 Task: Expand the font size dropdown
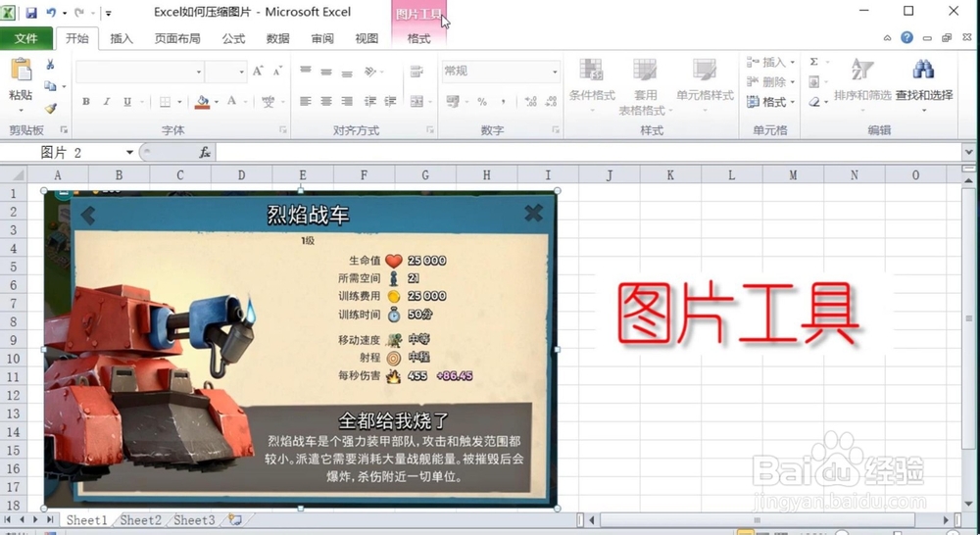pos(242,72)
